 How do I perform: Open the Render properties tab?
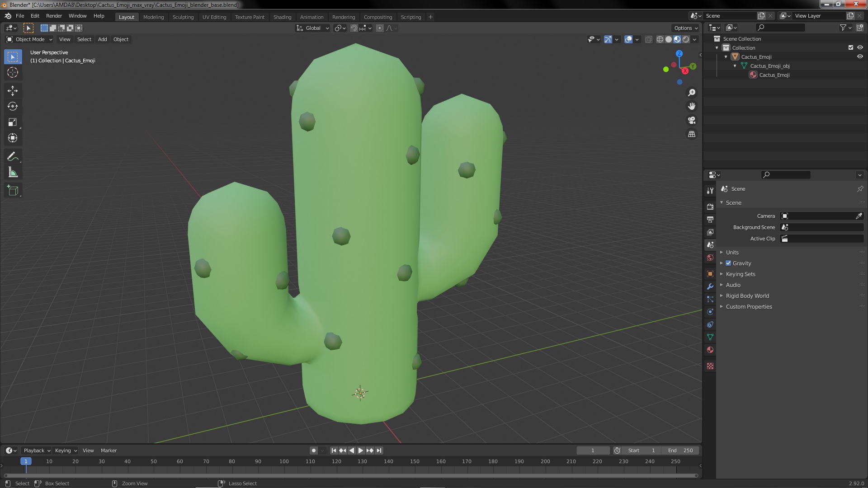click(710, 207)
